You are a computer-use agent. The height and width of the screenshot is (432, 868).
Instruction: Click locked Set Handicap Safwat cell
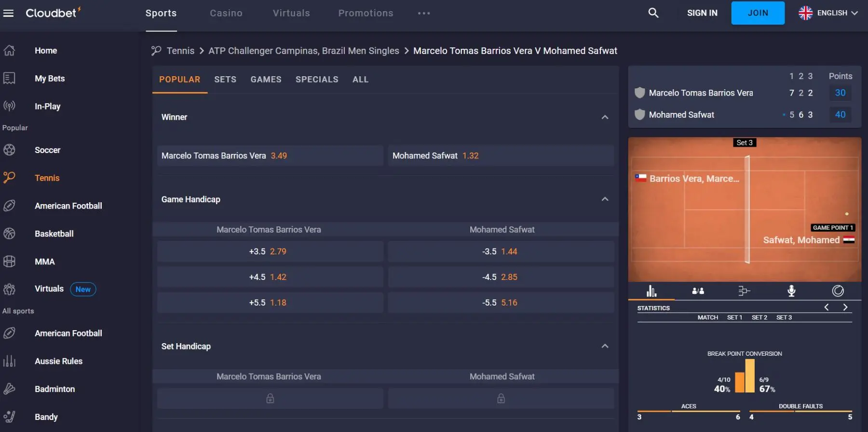coord(501,399)
